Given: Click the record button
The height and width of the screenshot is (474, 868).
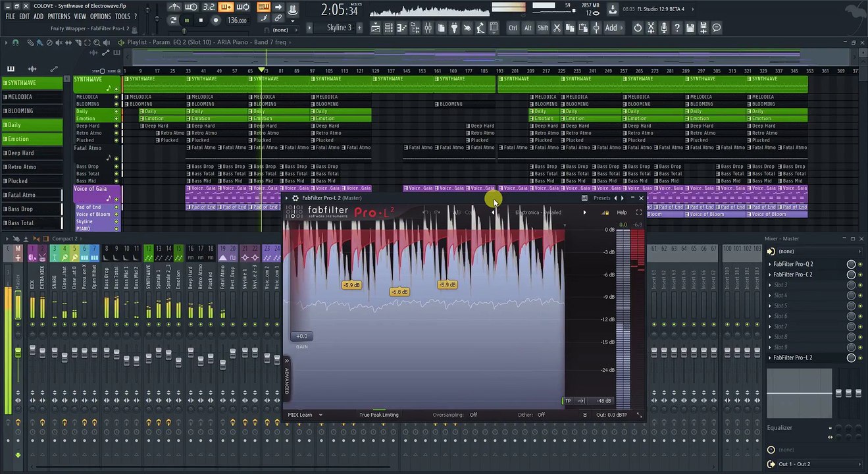Looking at the screenshot, I should pyautogui.click(x=215, y=20).
